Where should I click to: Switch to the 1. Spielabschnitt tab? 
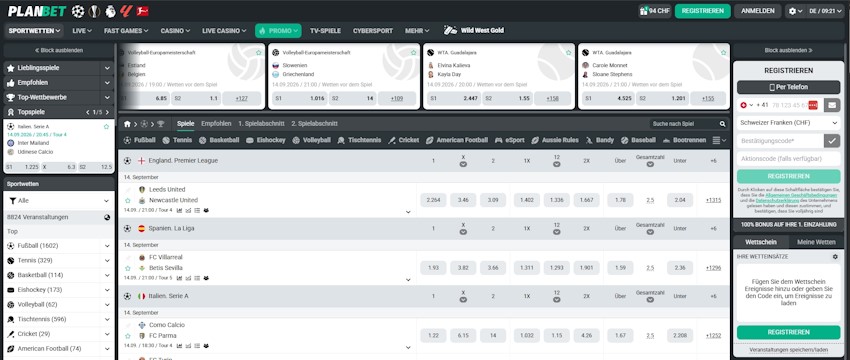[x=261, y=124]
